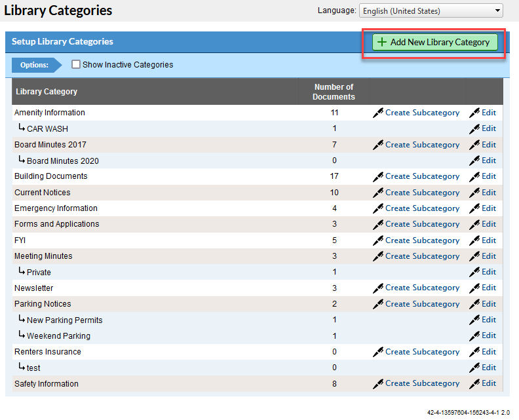
Task: Click edit pencil icon for Building Documents
Action: [x=474, y=176]
